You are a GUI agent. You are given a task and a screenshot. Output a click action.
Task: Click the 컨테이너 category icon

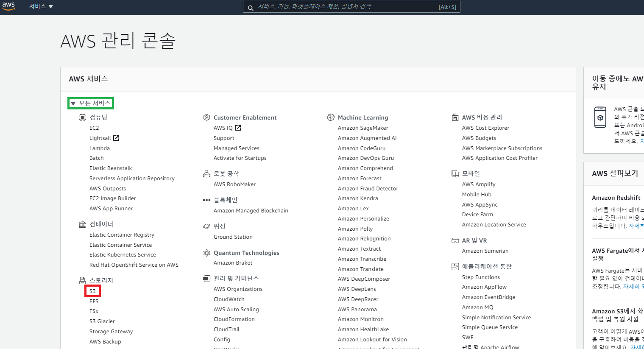pyautogui.click(x=82, y=224)
